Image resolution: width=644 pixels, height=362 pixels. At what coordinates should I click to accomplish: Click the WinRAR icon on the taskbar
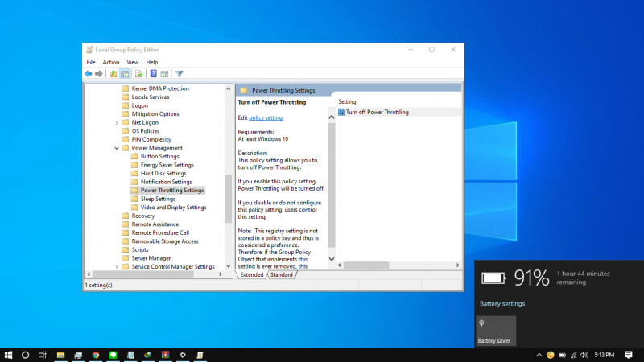pyautogui.click(x=165, y=355)
